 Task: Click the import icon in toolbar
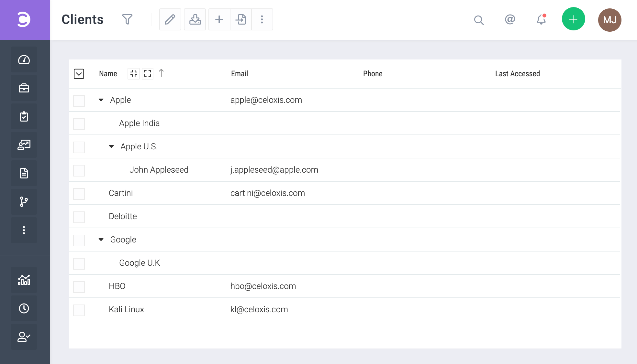tap(240, 19)
